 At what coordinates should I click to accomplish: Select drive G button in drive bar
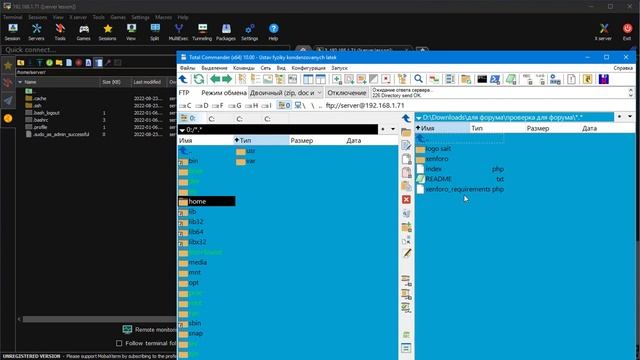click(x=236, y=105)
